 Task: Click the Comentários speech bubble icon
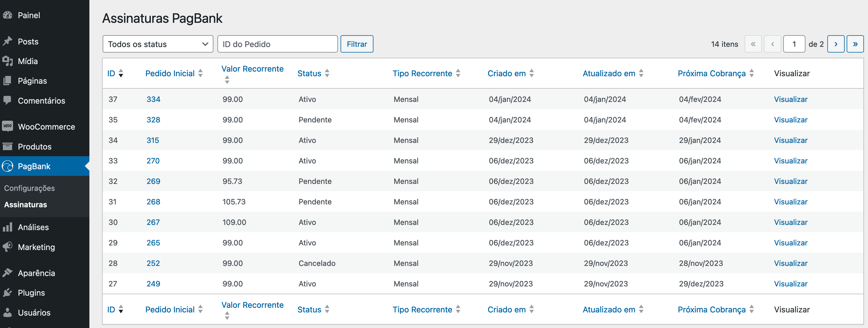tap(7, 100)
